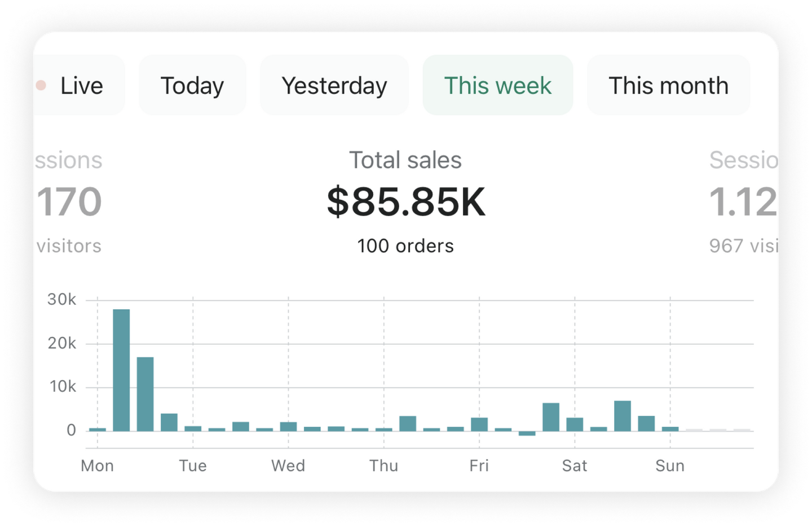The width and height of the screenshot is (812, 527).
Task: Click the Fri axis label
Action: 479,466
